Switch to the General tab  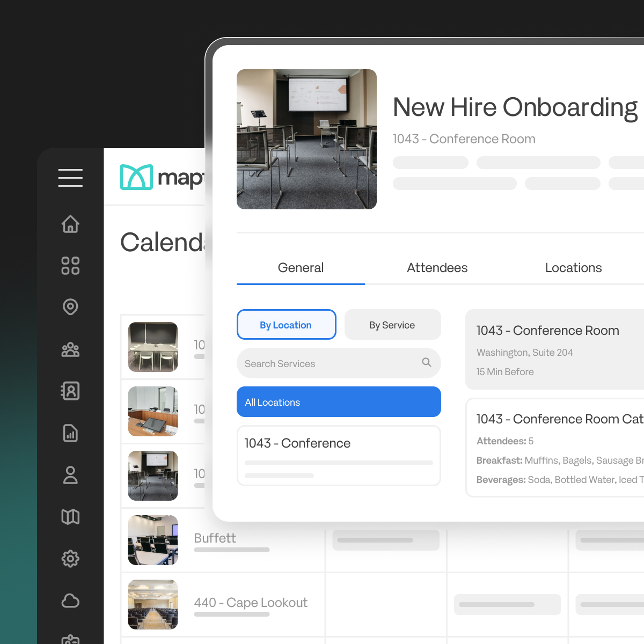point(301,268)
